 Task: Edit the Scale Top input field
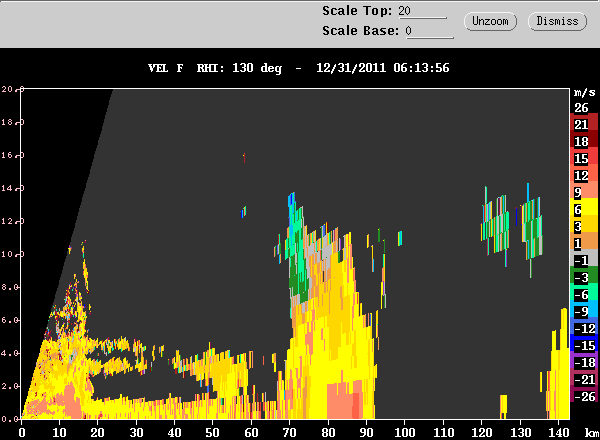coord(422,11)
